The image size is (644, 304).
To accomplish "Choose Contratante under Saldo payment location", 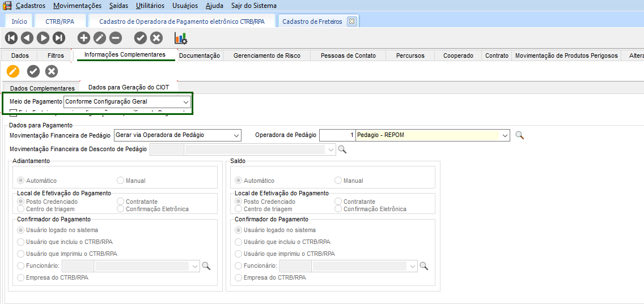I will click(338, 202).
